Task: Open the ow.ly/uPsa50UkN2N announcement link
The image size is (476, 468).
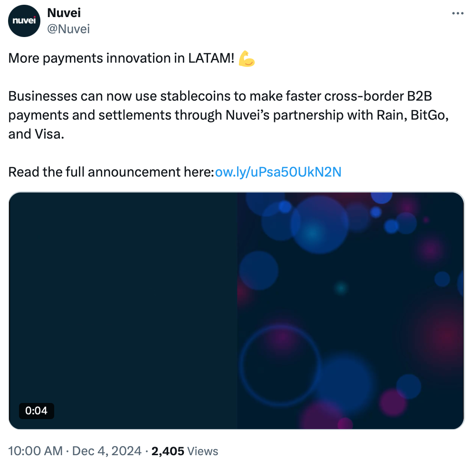Action: 278,172
